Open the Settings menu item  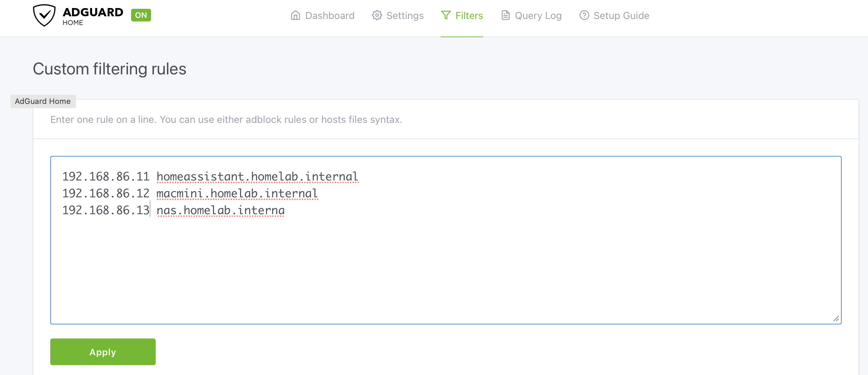pyautogui.click(x=404, y=15)
